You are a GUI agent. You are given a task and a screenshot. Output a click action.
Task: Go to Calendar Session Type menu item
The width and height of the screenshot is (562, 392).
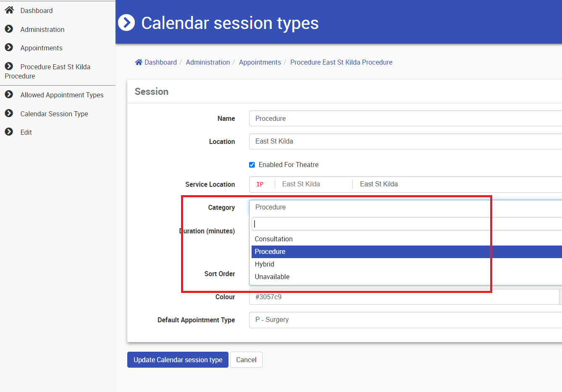point(54,114)
